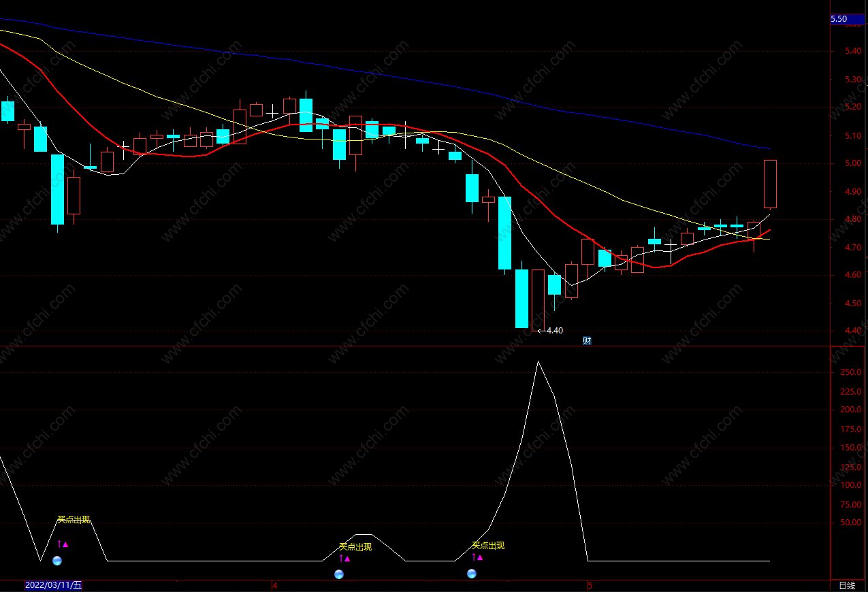
Task: Click the 4.50 price axis label
Action: (853, 303)
